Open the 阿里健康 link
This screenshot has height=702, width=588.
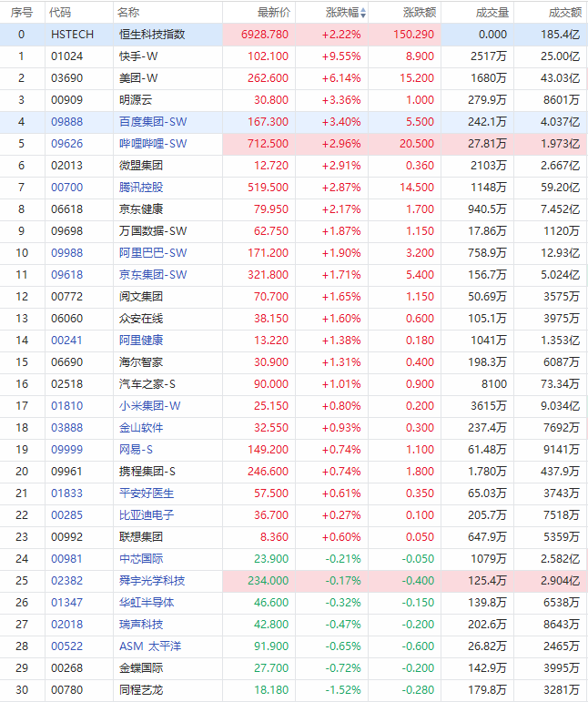[x=141, y=341]
